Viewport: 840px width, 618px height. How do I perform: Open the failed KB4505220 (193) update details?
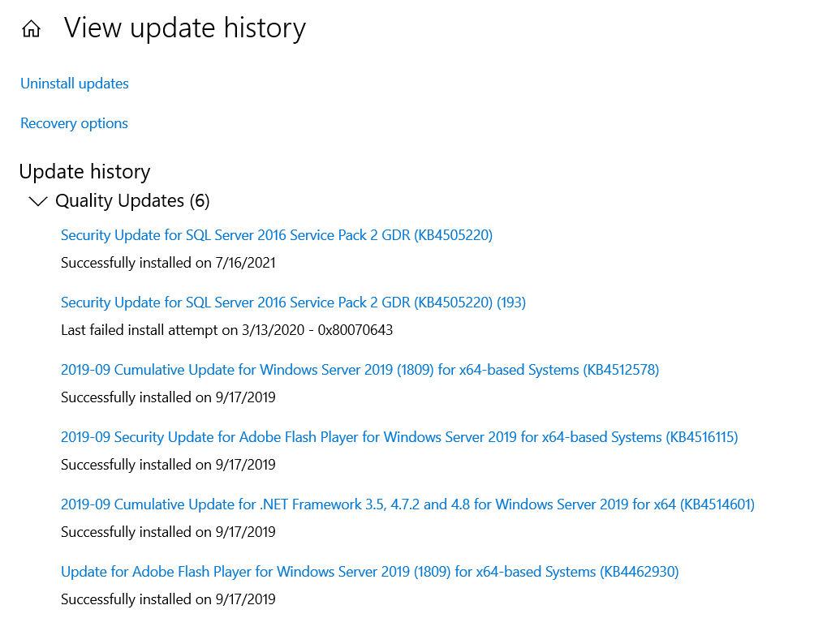coord(293,302)
